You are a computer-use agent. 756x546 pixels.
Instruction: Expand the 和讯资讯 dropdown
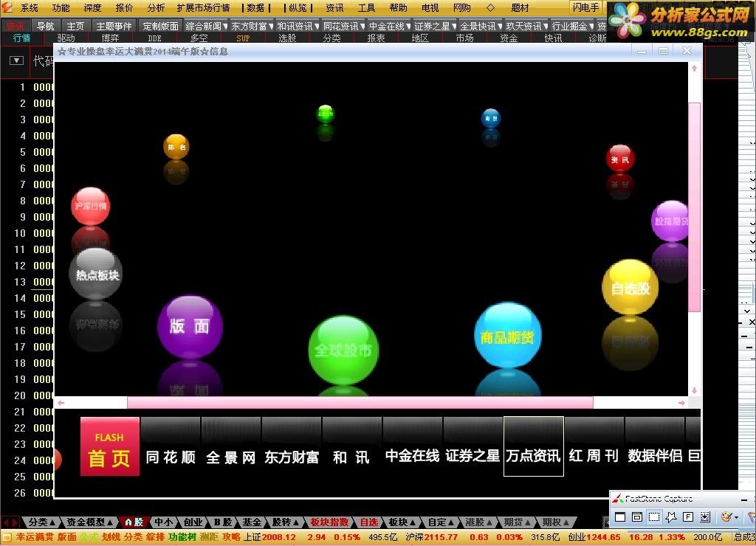pos(298,26)
